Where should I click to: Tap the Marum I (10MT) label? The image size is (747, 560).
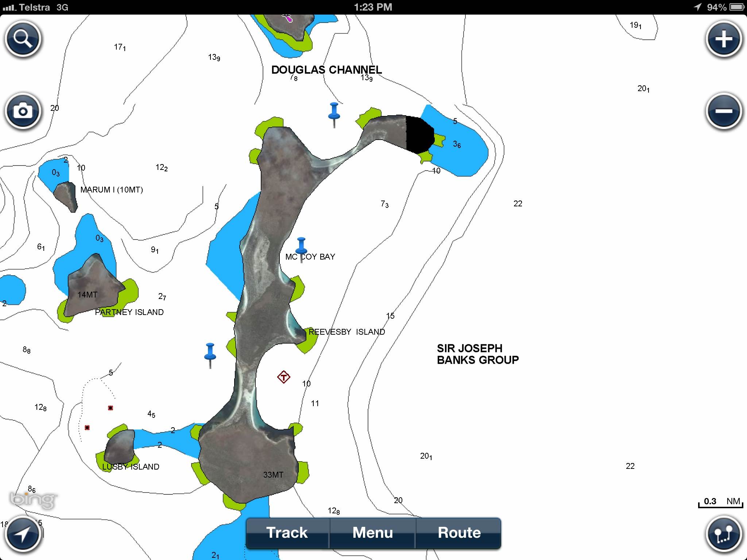111,190
